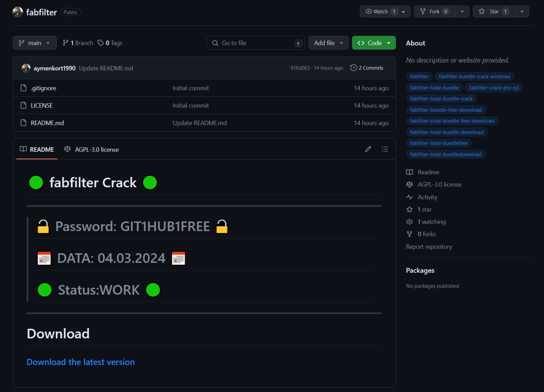This screenshot has width=544, height=392.
Task: Click the file icon next to LICENSE
Action: pos(23,105)
